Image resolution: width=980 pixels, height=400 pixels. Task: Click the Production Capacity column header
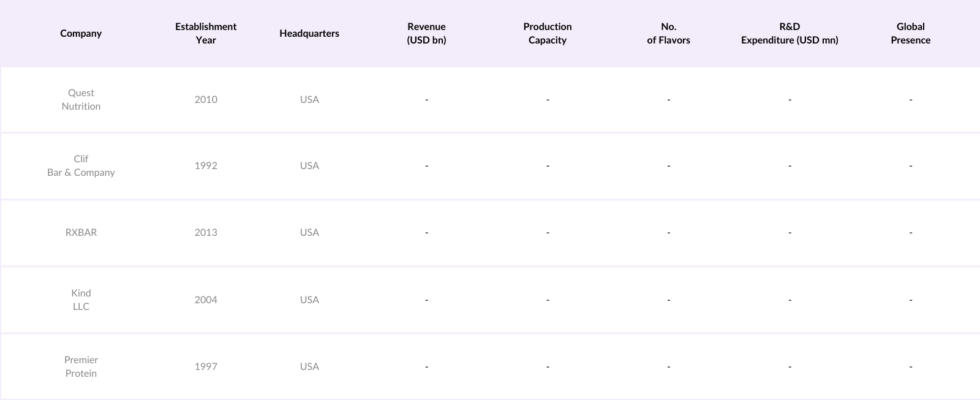[x=548, y=33]
